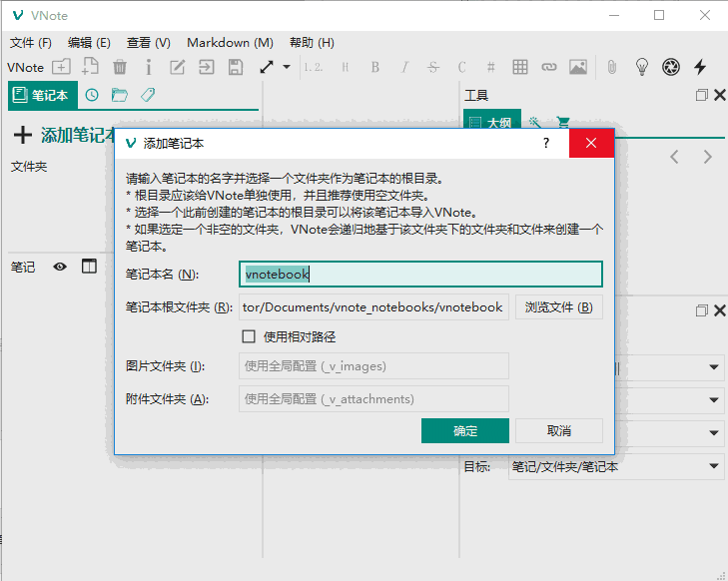The width and height of the screenshot is (728, 581).
Task: Click the heading H toolbar icon
Action: [x=345, y=67]
